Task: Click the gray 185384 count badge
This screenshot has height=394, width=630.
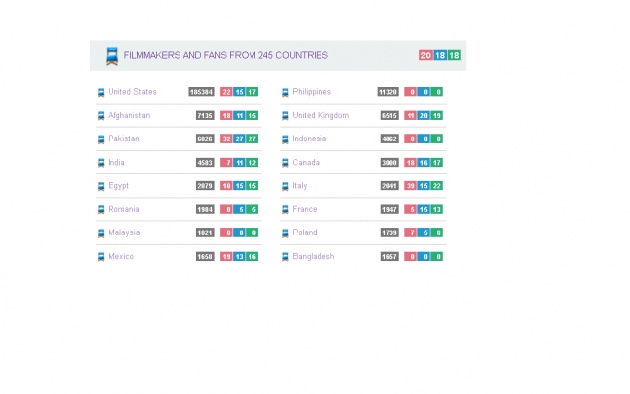Action: pyautogui.click(x=201, y=92)
